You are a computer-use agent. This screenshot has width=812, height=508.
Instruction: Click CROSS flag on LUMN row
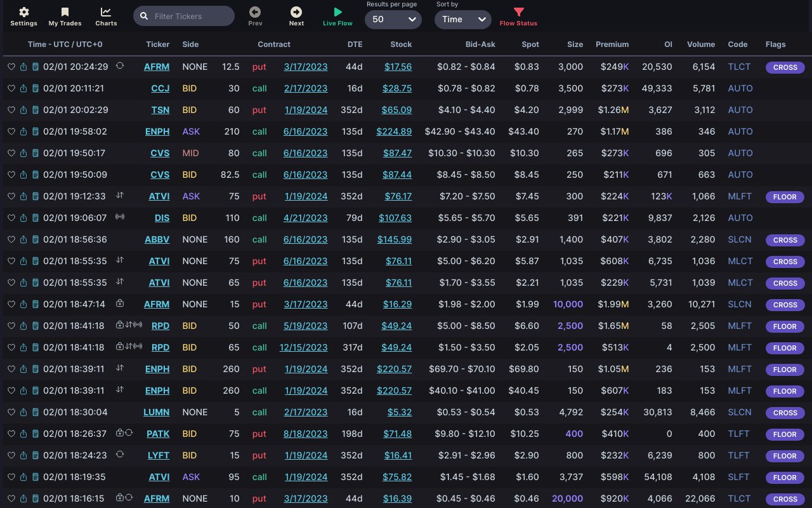point(785,413)
